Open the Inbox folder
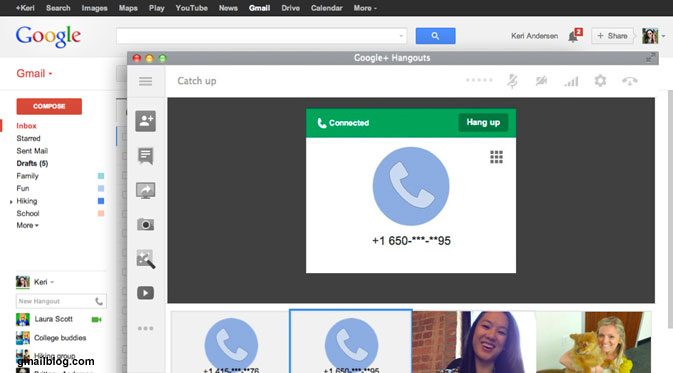673x373 pixels. pos(26,126)
